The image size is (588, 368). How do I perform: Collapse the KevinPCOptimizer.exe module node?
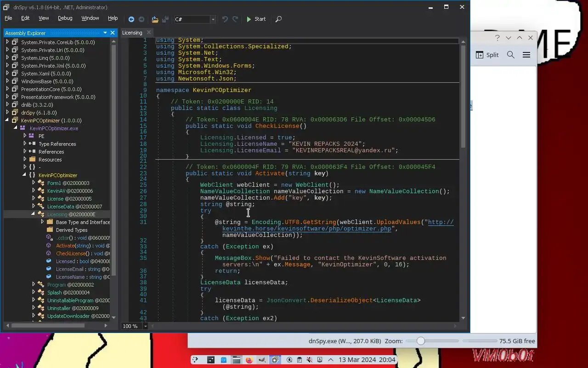(16, 128)
